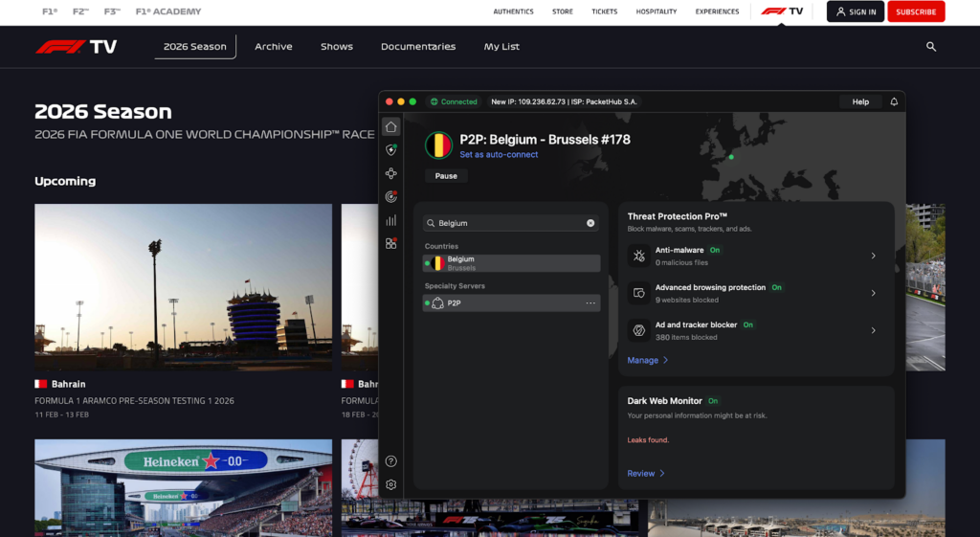Screen dimensions: 980x537
Task: Click "Leaks found." warning text
Action: coord(648,440)
